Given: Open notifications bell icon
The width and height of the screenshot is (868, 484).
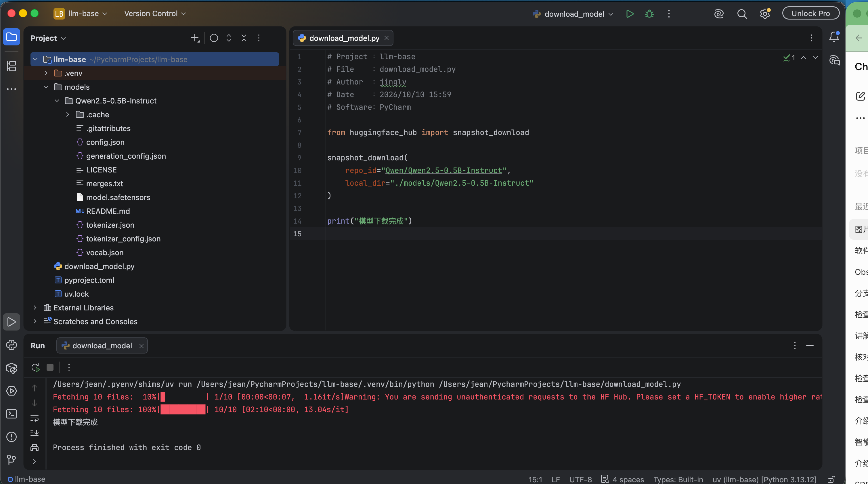Looking at the screenshot, I should pyautogui.click(x=834, y=37).
